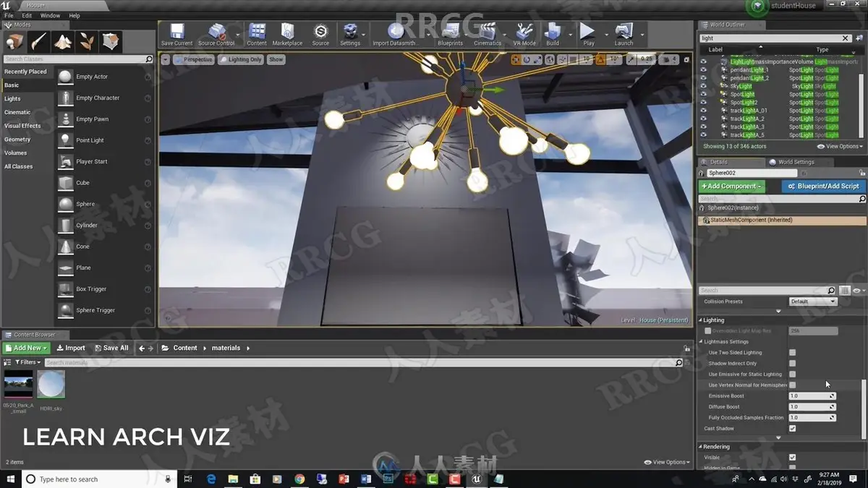Click the Lighting Only view mode button

point(242,59)
